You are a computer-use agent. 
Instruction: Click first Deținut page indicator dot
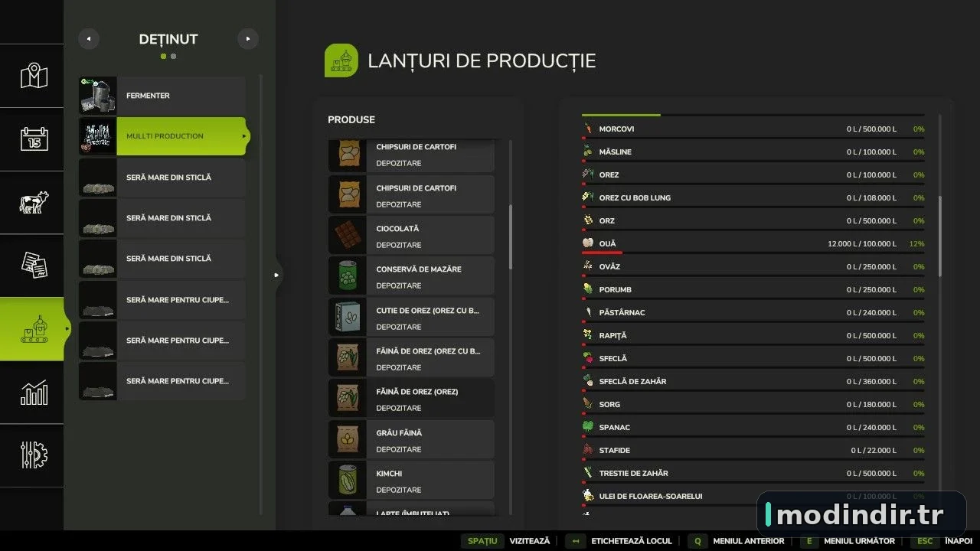(163, 56)
